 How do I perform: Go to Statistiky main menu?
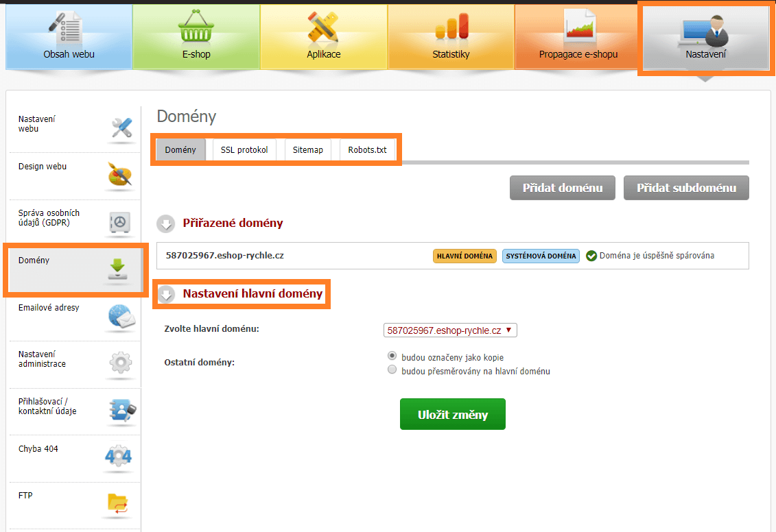(x=451, y=37)
